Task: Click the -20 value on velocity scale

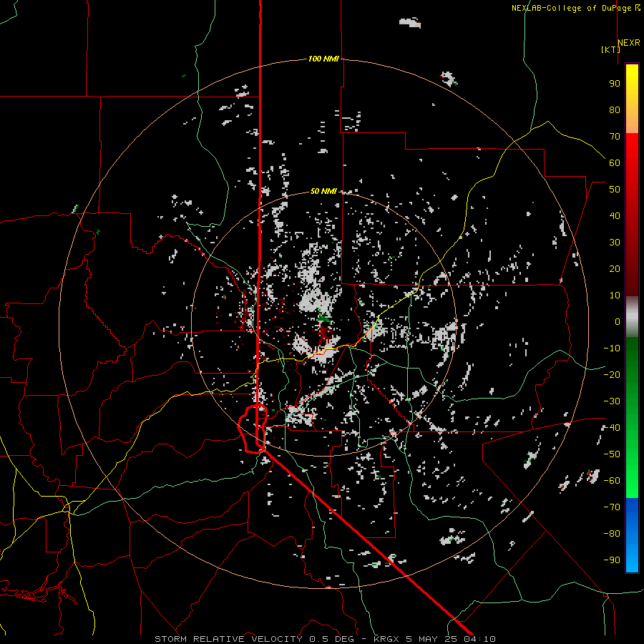Action: [x=612, y=375]
